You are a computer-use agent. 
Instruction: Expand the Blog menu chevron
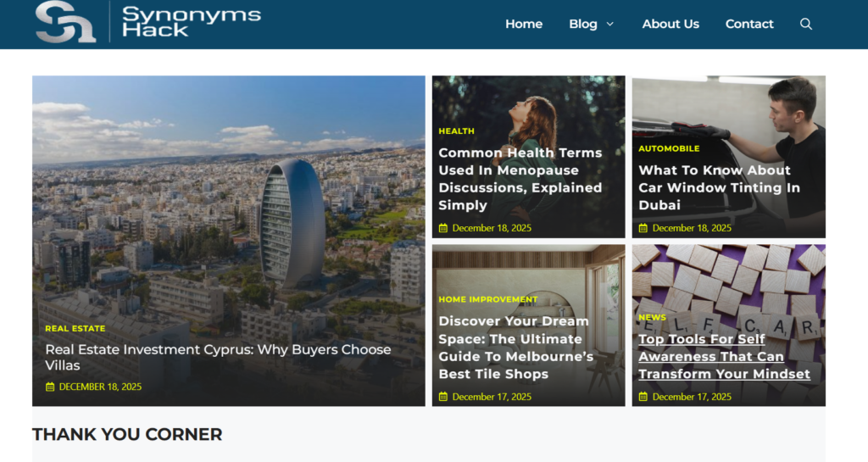pos(610,24)
